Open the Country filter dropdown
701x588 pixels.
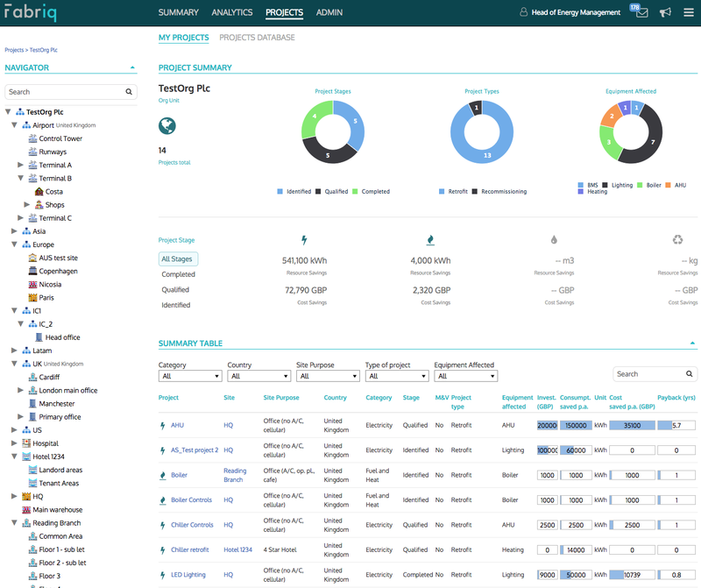[x=259, y=376]
